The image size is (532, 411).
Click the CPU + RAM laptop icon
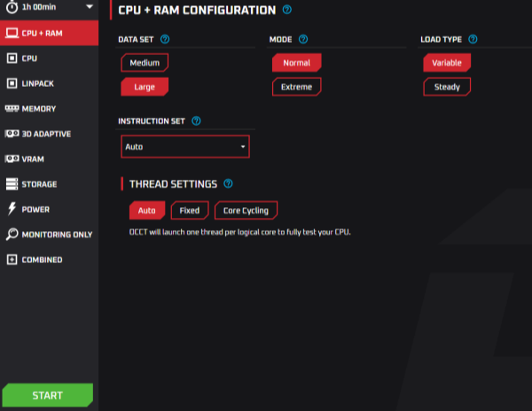pyautogui.click(x=12, y=33)
